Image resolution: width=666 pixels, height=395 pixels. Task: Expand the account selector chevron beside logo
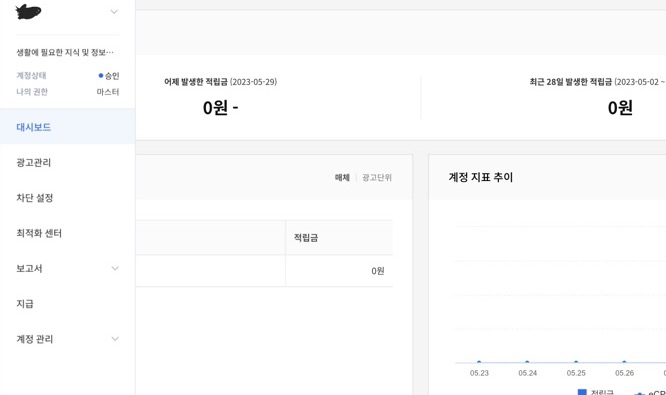pos(114,11)
